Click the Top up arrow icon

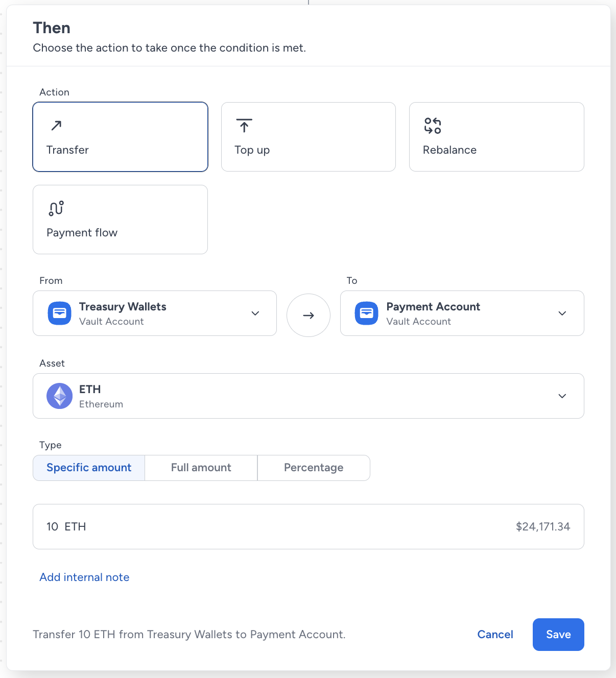[x=244, y=125]
